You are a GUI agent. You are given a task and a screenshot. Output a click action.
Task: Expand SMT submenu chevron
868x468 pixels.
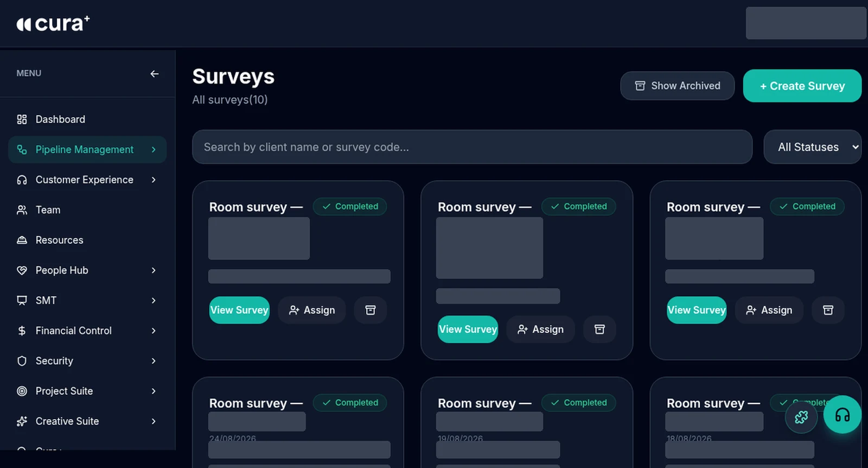click(x=154, y=300)
